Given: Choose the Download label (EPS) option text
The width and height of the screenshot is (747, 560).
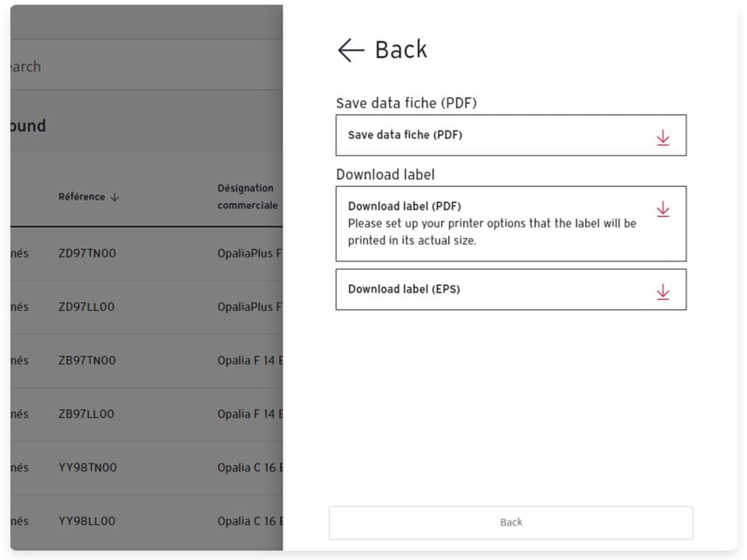Looking at the screenshot, I should [404, 289].
